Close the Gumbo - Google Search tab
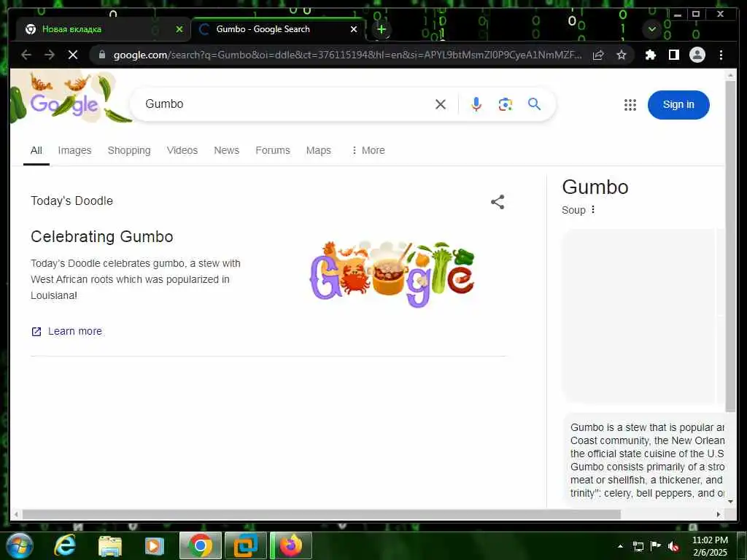747x560 pixels. click(354, 29)
